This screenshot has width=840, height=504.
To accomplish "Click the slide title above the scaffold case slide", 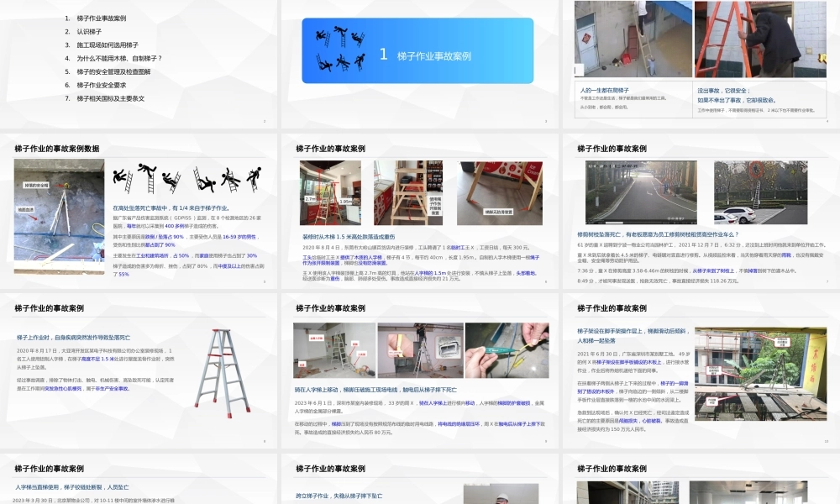I will click(x=612, y=308).
